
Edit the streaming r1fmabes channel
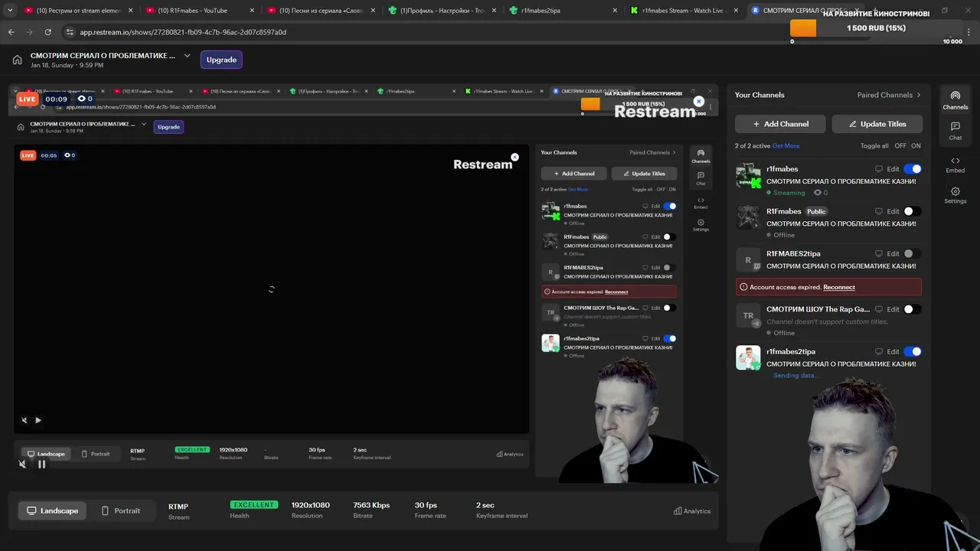click(893, 169)
